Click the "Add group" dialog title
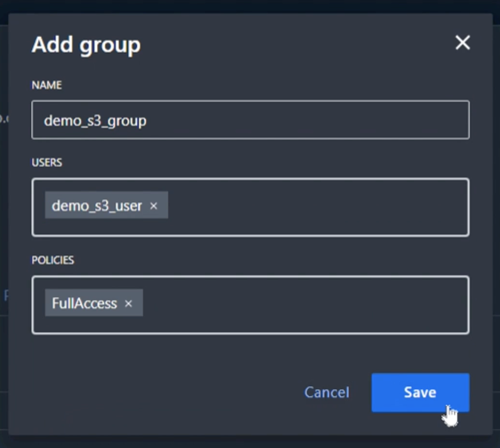The image size is (500, 448). [86, 45]
